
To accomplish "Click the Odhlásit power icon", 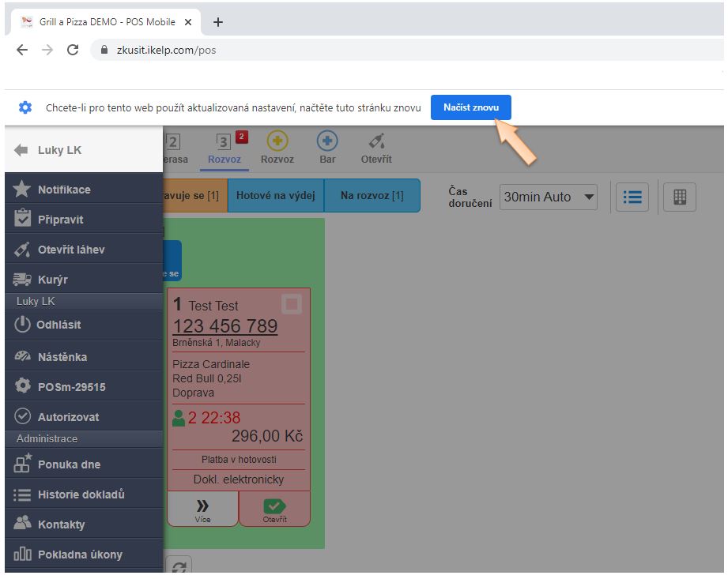I will [22, 325].
